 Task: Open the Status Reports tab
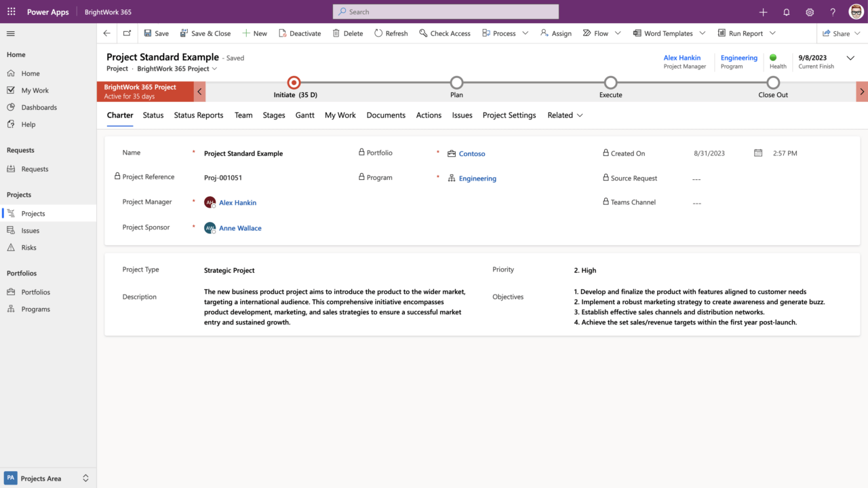point(198,115)
